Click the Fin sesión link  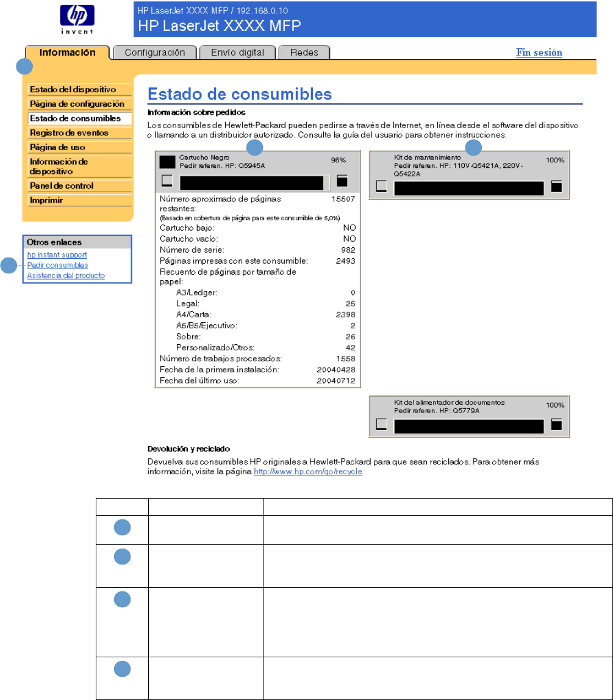(539, 52)
